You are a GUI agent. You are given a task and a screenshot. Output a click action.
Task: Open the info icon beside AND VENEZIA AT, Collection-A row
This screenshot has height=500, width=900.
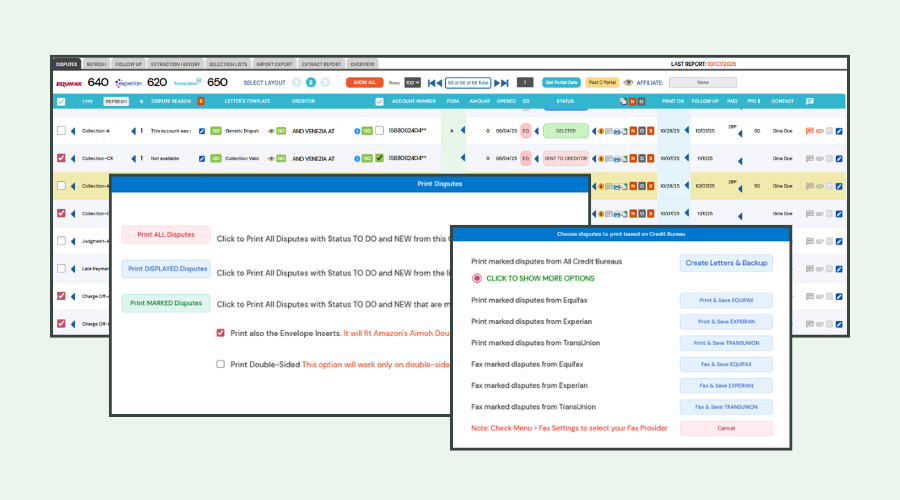pos(357,131)
